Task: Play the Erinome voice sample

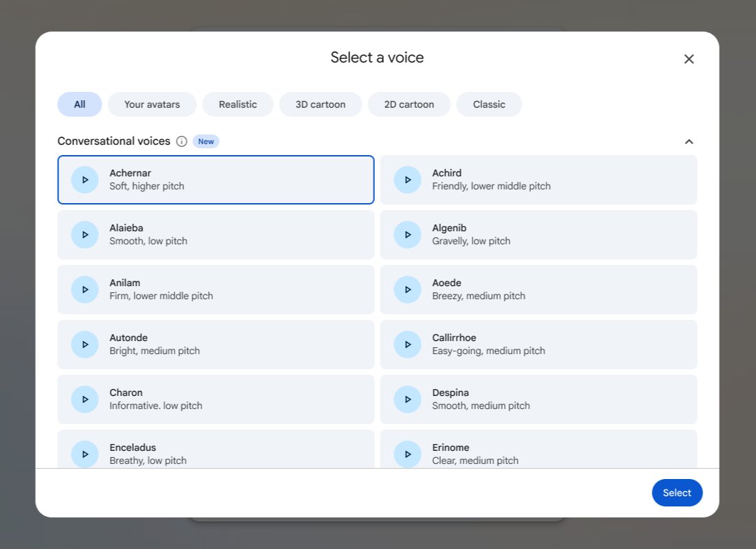Action: point(407,454)
